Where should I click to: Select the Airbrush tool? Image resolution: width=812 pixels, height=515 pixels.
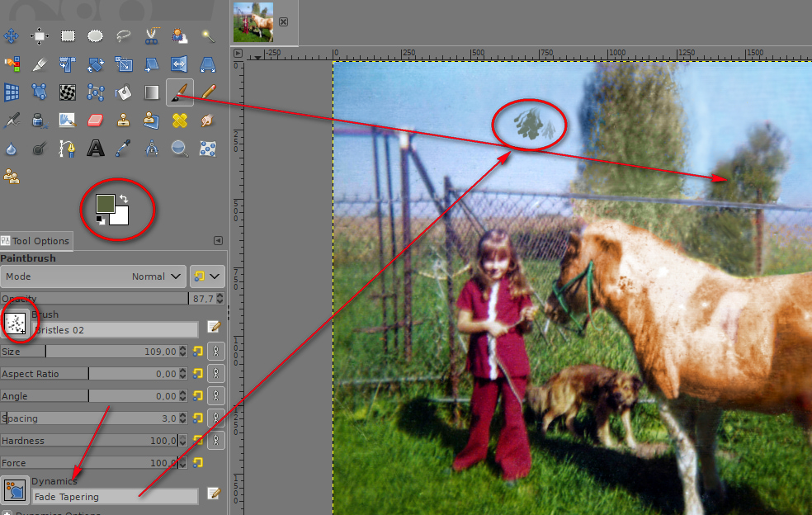coord(12,120)
